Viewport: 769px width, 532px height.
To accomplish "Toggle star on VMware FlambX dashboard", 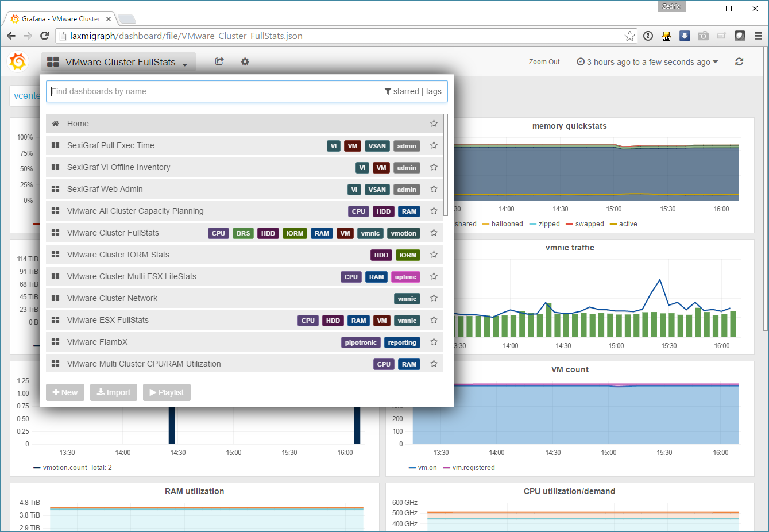I will pyautogui.click(x=434, y=342).
